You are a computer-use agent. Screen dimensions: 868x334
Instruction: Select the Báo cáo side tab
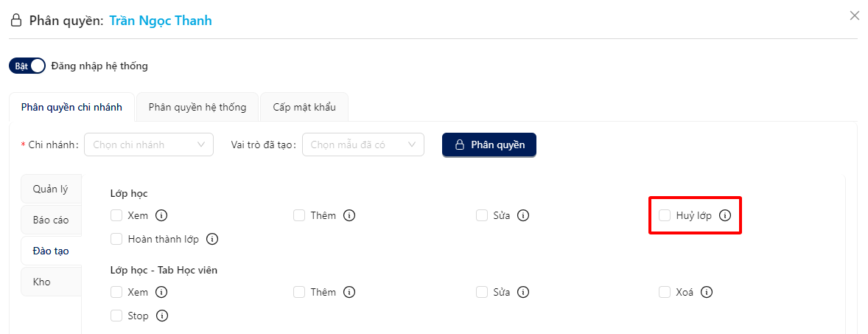tap(51, 220)
